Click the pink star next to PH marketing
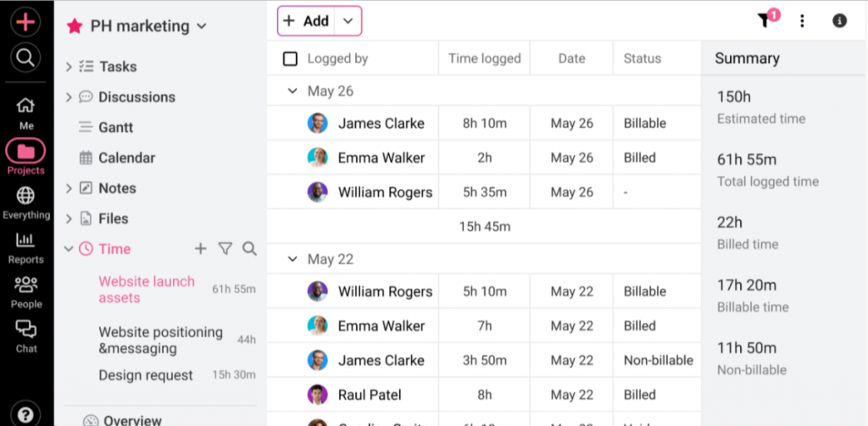The image size is (868, 426). tap(75, 26)
